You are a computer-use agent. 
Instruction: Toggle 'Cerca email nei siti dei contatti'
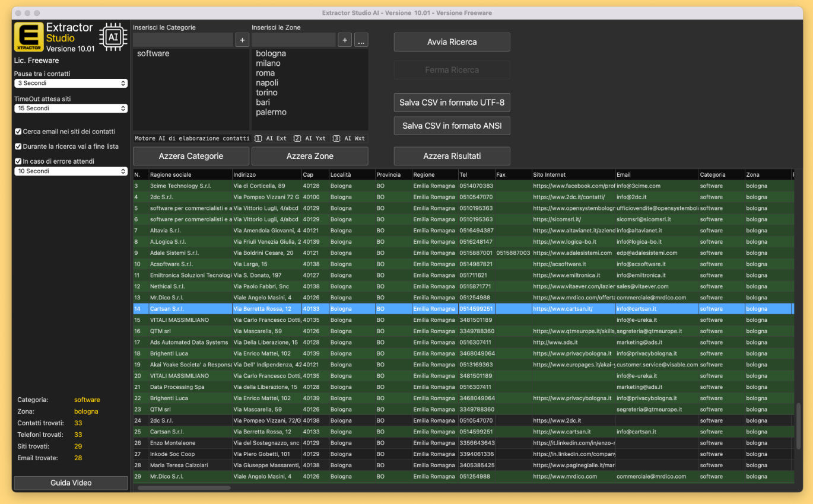point(18,132)
